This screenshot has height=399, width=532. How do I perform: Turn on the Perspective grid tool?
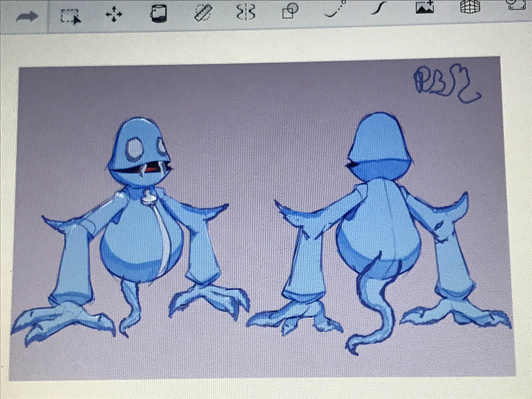coord(470,6)
